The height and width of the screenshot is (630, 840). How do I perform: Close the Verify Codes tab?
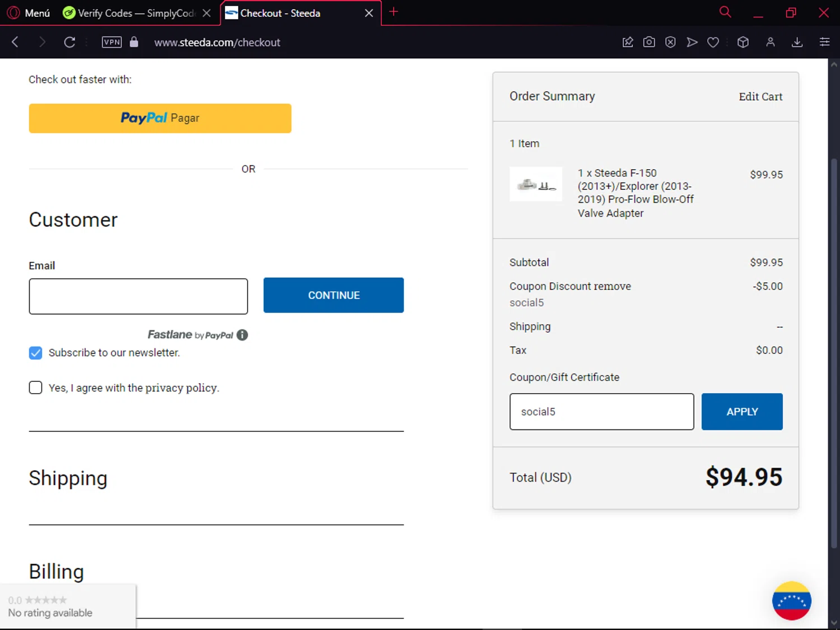coord(207,13)
